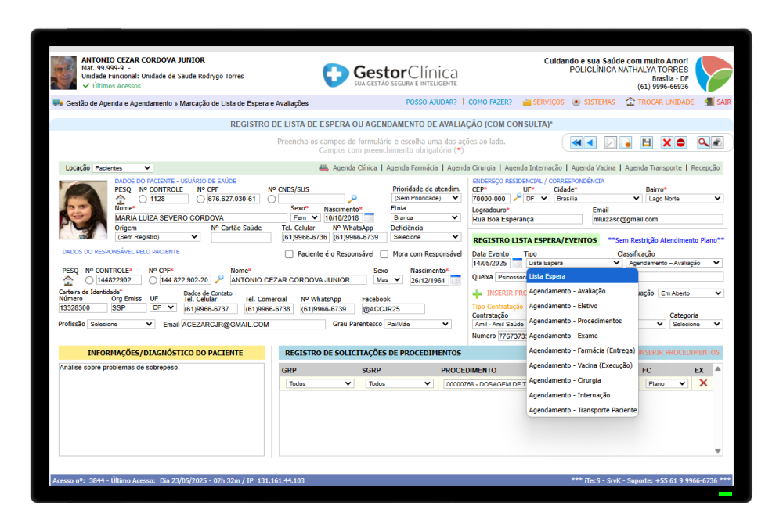Click the save floppy disk icon
Image resolution: width=783 pixels, height=532 pixels.
(x=646, y=143)
